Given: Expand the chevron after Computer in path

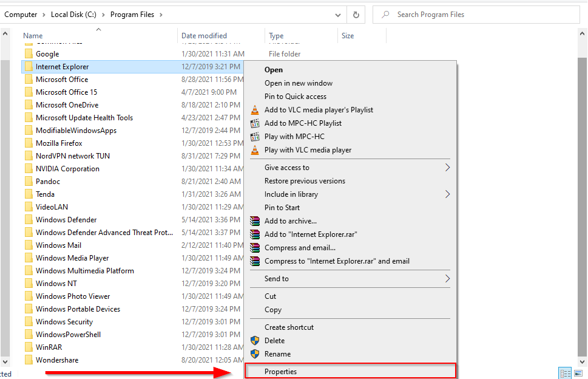Looking at the screenshot, I should 44,15.
